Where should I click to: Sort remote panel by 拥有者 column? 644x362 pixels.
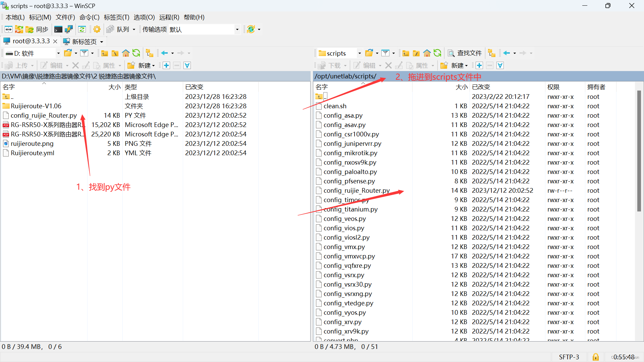coord(600,87)
